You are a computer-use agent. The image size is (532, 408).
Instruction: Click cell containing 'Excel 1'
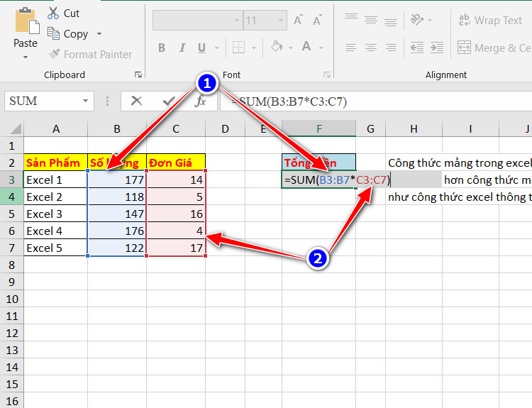coord(56,180)
